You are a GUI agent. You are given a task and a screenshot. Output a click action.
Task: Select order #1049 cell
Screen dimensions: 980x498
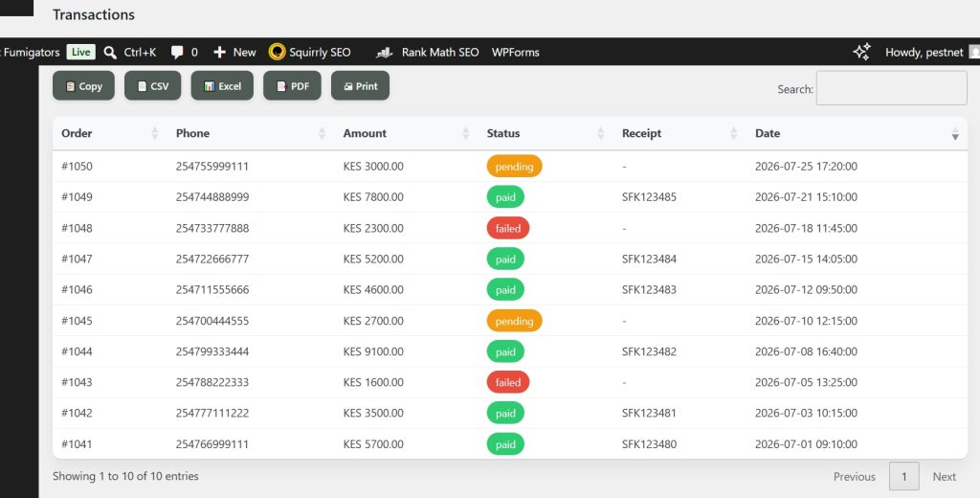[77, 197]
